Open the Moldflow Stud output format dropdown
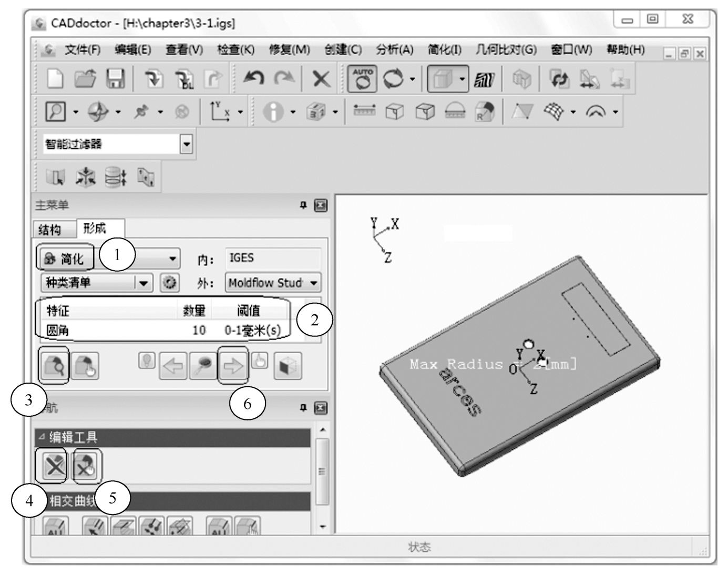Image resolution: width=728 pixels, height=576 pixels. coord(314,283)
